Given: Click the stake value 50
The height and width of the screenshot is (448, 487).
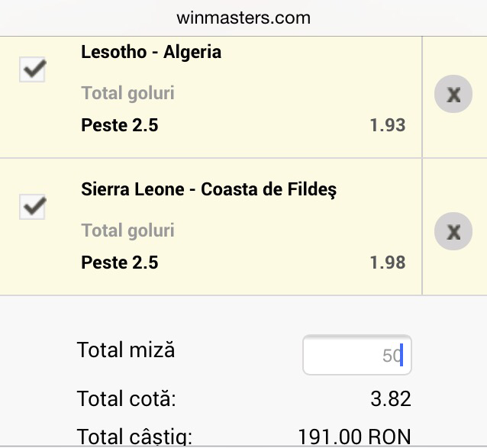Looking at the screenshot, I should [x=391, y=356].
